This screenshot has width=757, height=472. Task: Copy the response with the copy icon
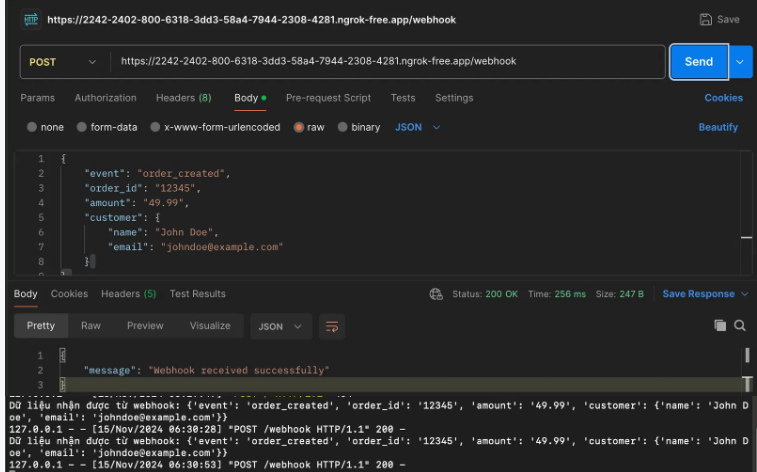[x=720, y=326]
